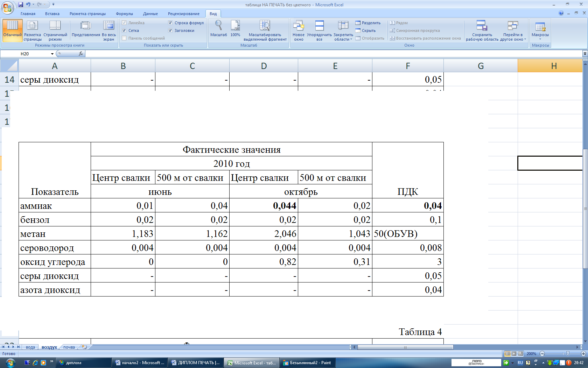The width and height of the screenshot is (588, 368).
Task: Click the Hide (Скрыть) window button
Action: point(365,30)
